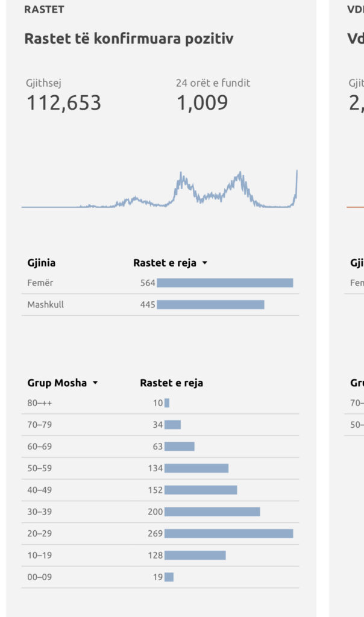Click the RASTET section label

(44, 10)
